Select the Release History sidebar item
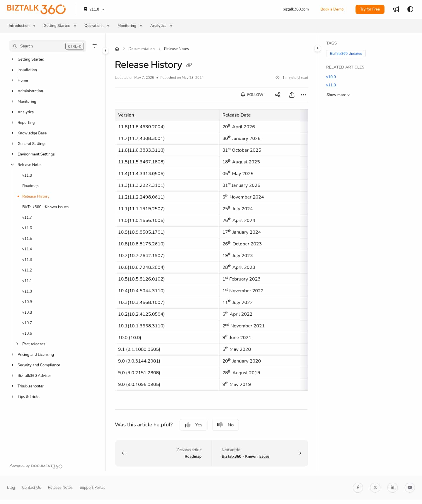422x504 pixels. coord(36,196)
